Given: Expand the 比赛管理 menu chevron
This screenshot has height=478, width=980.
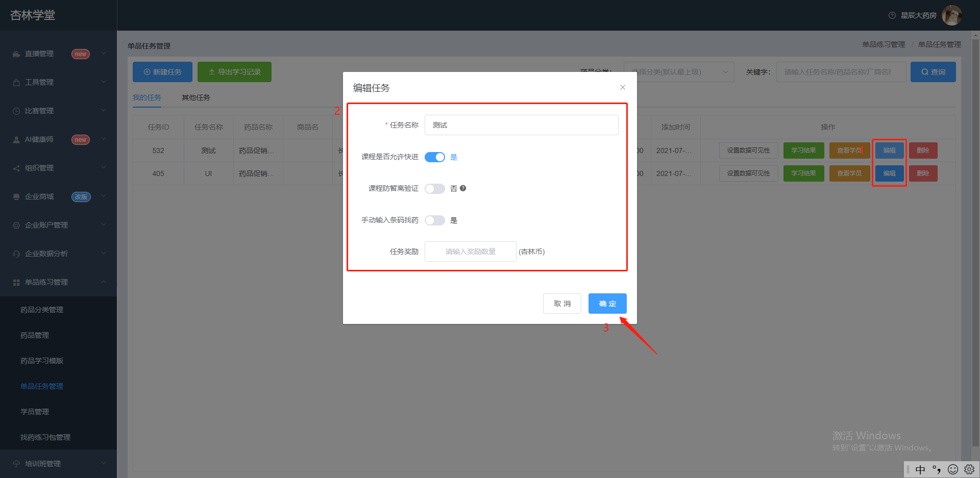Looking at the screenshot, I should coord(104,110).
